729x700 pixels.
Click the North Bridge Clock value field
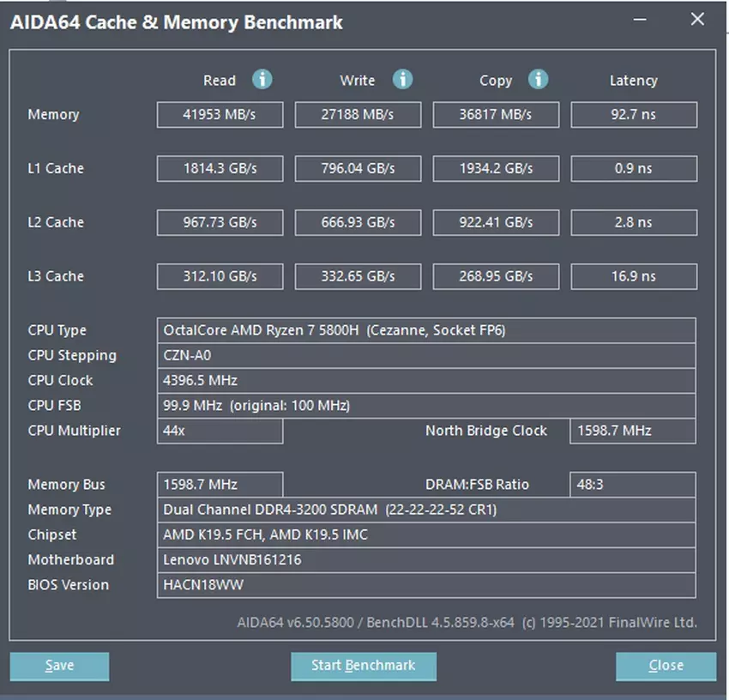pyautogui.click(x=632, y=431)
